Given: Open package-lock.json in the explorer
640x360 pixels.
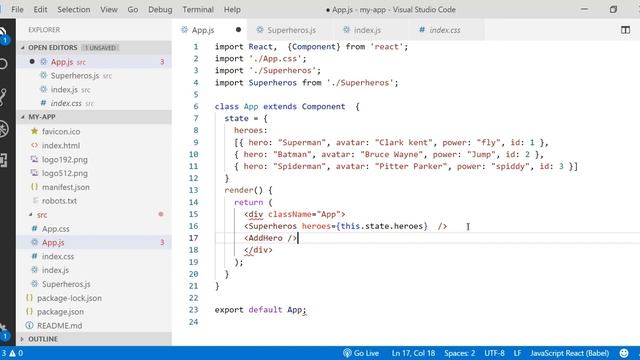Looking at the screenshot, I should [x=94, y=298].
